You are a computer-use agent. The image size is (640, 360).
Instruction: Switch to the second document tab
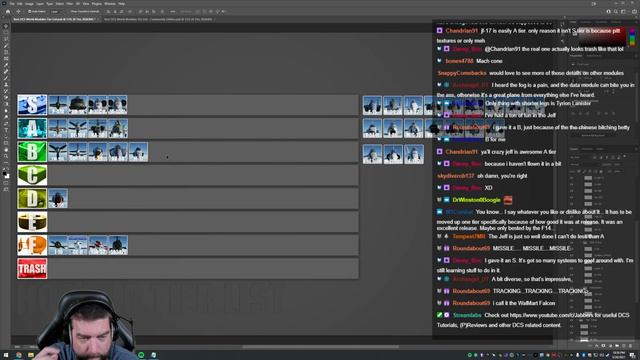[x=158, y=19]
